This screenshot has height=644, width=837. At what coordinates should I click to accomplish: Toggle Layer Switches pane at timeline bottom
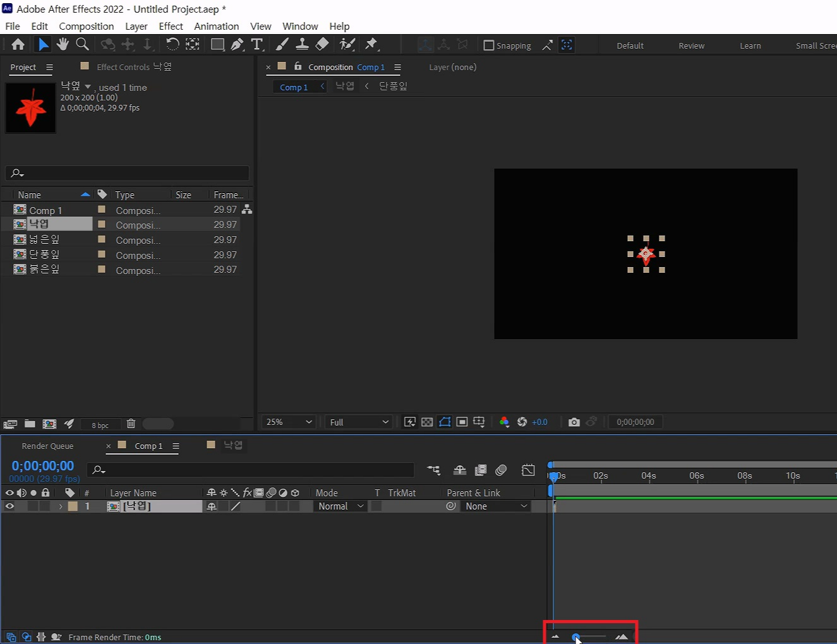pyautogui.click(x=11, y=637)
